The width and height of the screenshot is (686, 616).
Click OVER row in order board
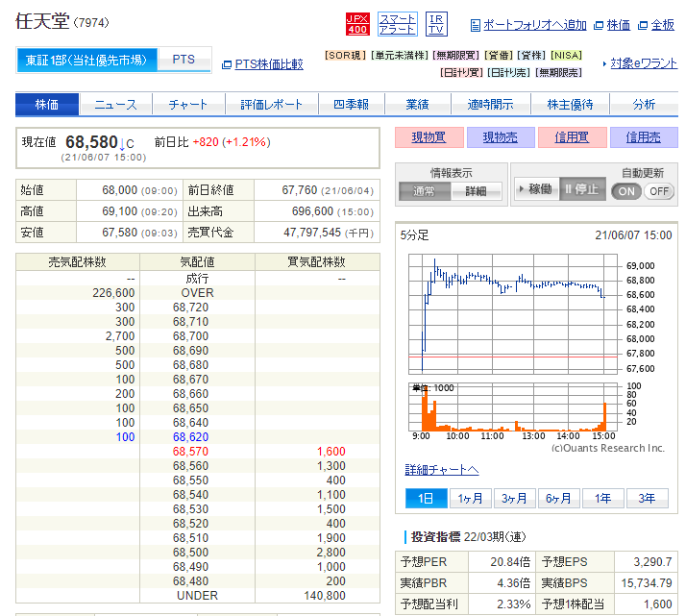198,293
